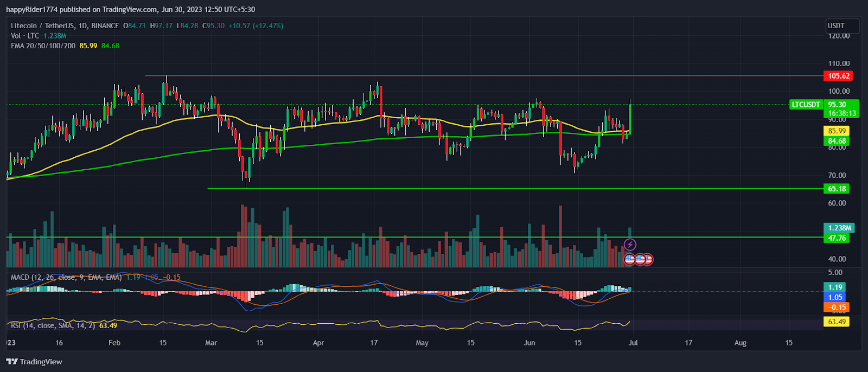Click the May label on the time axis
The height and width of the screenshot is (372, 868).
tap(422, 343)
